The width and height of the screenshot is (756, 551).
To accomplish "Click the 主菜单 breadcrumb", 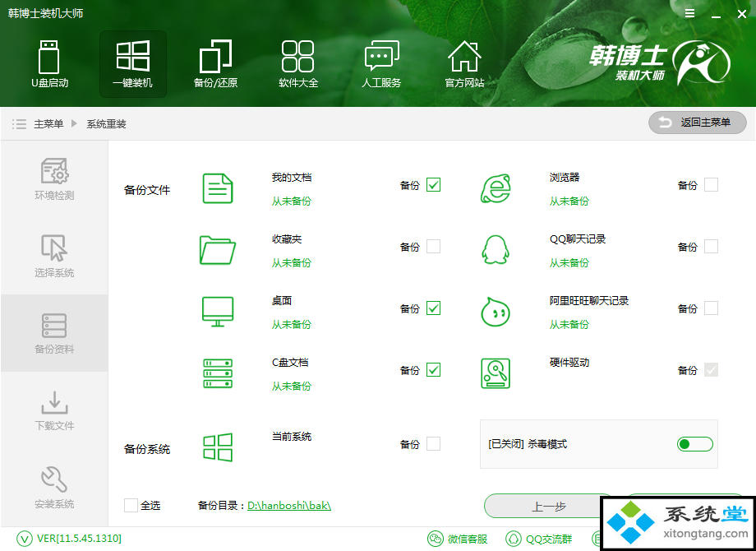I will pyautogui.click(x=48, y=124).
